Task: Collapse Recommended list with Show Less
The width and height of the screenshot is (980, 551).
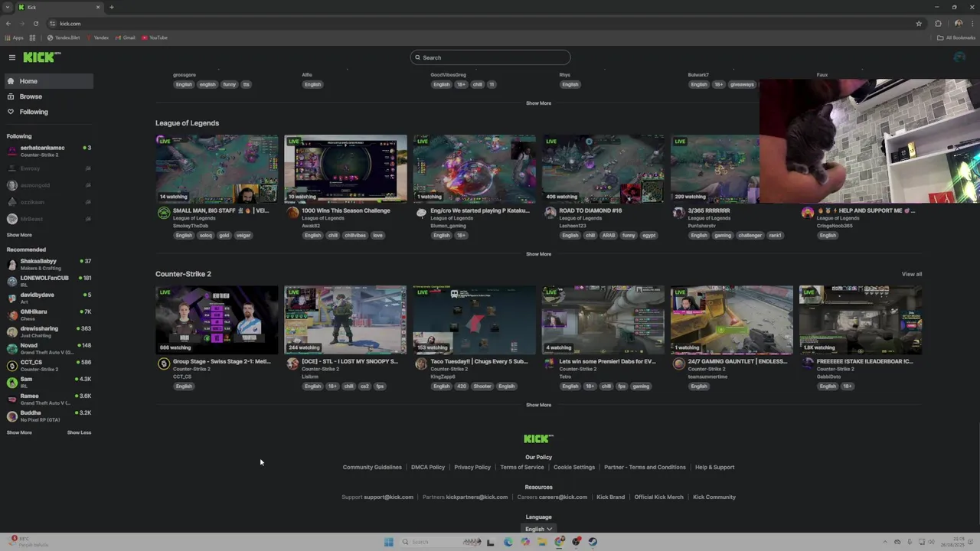Action: (x=79, y=432)
